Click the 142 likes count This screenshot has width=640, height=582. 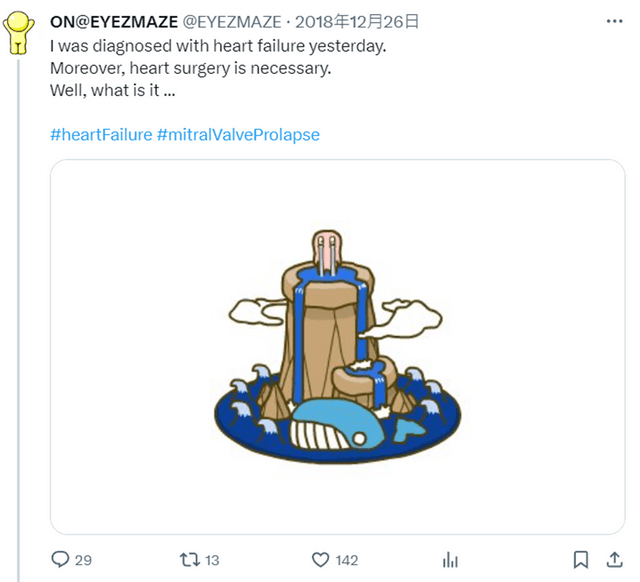click(346, 560)
